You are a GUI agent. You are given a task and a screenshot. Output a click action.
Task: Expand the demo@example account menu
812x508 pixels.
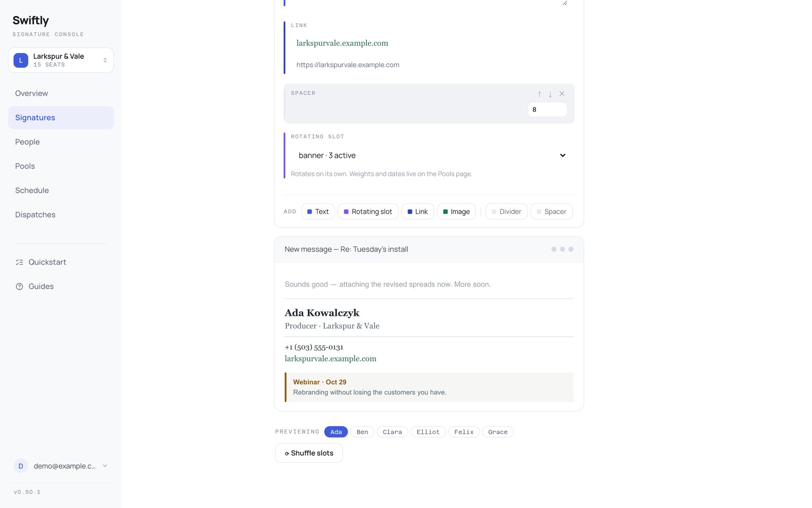(105, 466)
